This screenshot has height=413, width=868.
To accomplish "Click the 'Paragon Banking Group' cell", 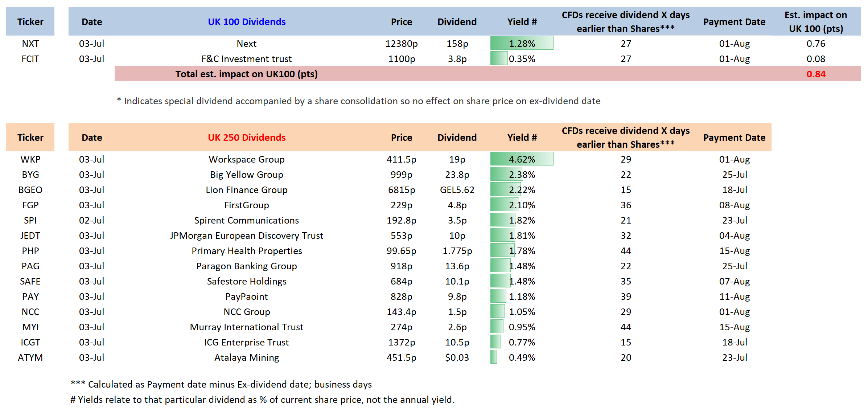I will click(x=247, y=266).
